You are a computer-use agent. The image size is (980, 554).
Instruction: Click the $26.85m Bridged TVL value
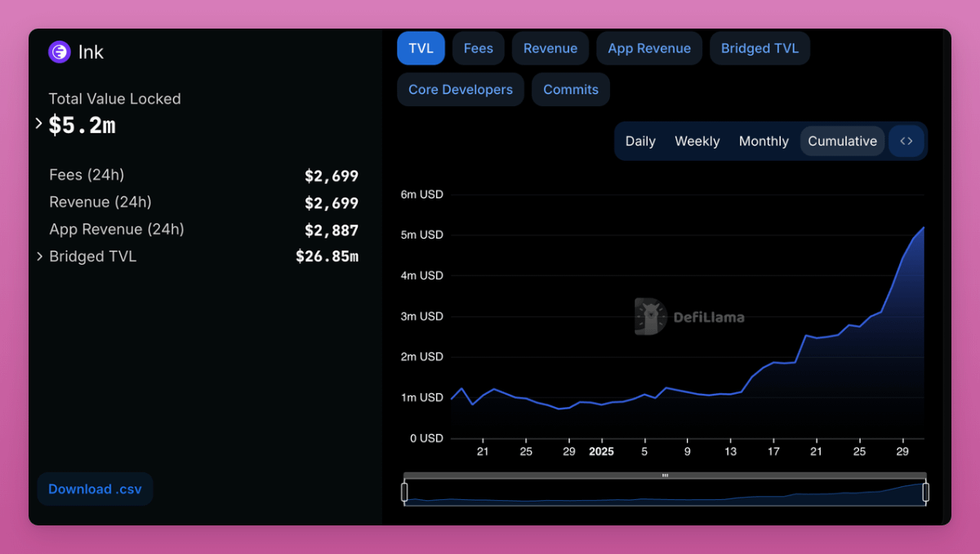click(327, 257)
